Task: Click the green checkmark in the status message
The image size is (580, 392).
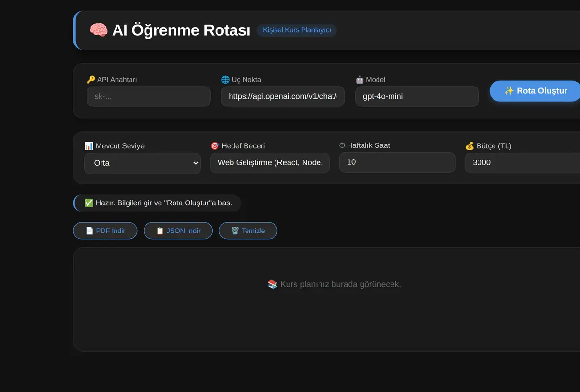Action: click(x=89, y=203)
